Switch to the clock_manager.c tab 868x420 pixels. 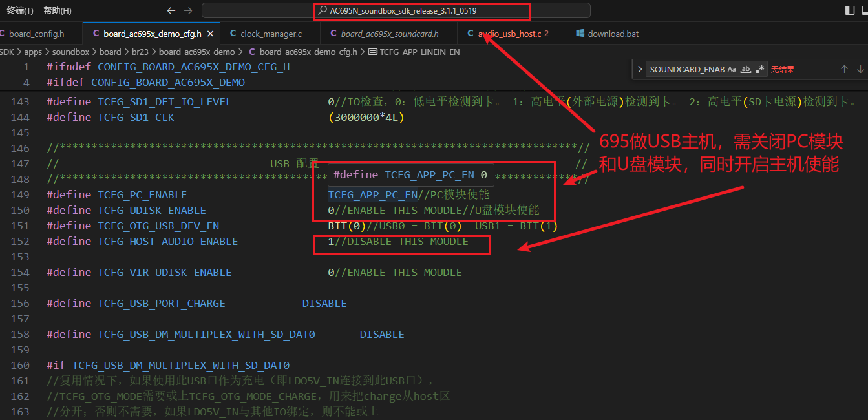[271, 34]
